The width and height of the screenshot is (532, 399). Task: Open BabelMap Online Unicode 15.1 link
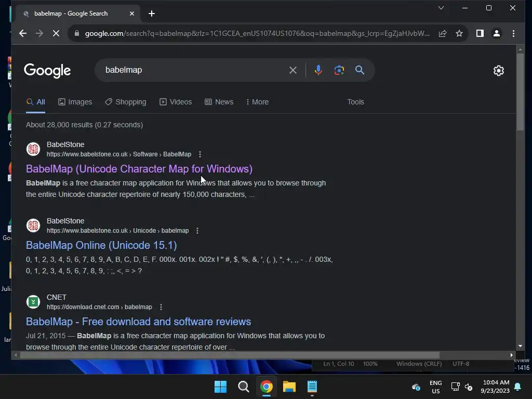pyautogui.click(x=101, y=245)
